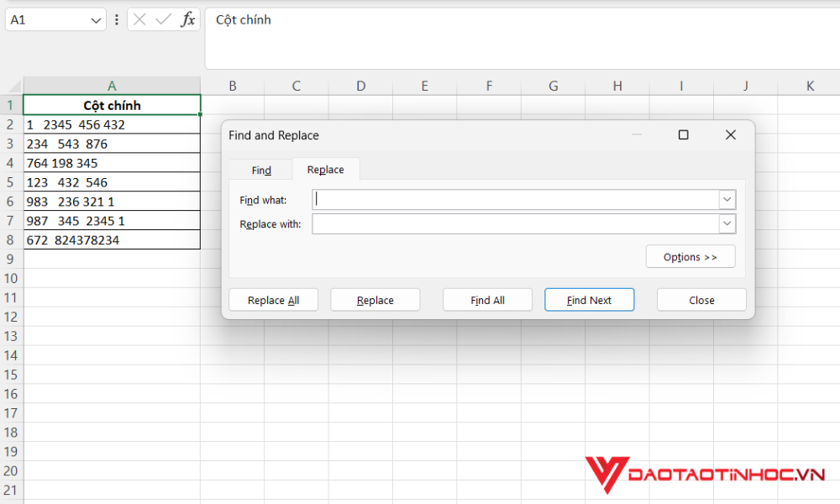The width and height of the screenshot is (840, 504).
Task: Click the Enter checkmark icon in formula bar
Action: click(x=162, y=18)
